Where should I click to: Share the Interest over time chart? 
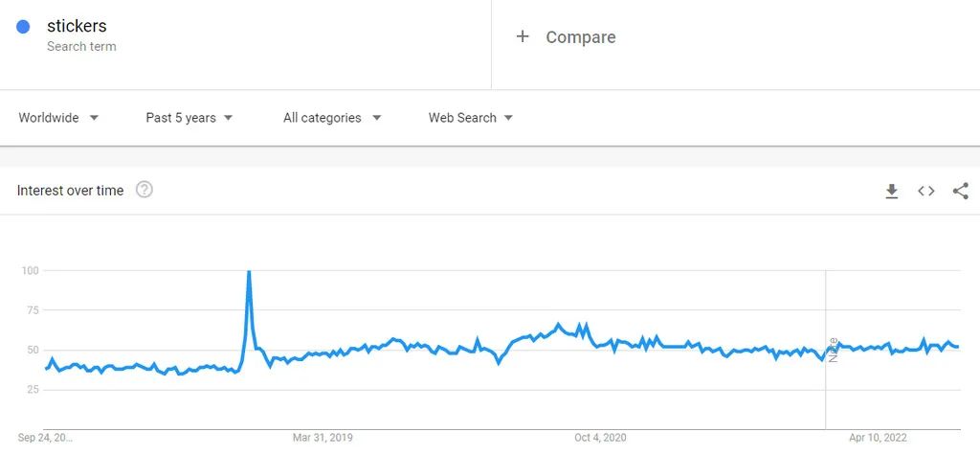[x=961, y=192]
